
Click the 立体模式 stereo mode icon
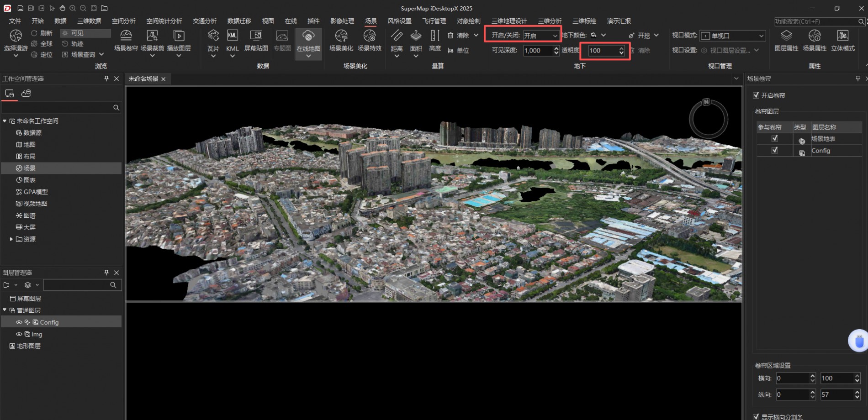(842, 37)
